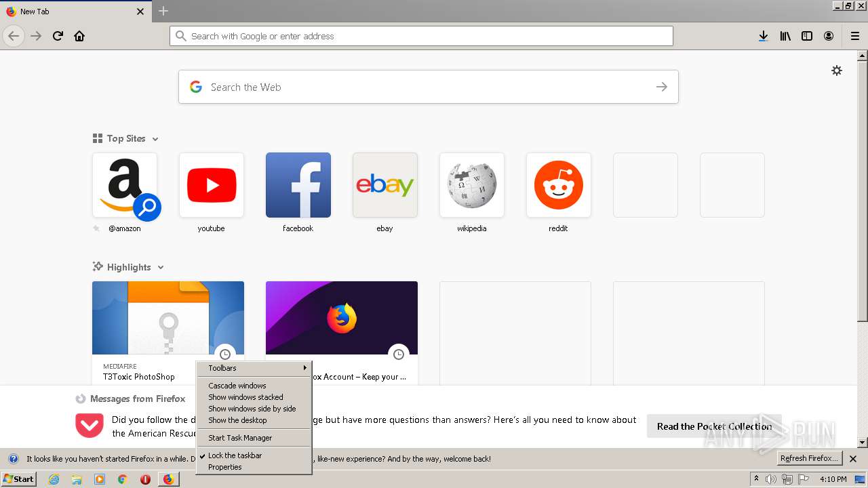
Task: Open taskbar Properties menu entry
Action: 254,467
